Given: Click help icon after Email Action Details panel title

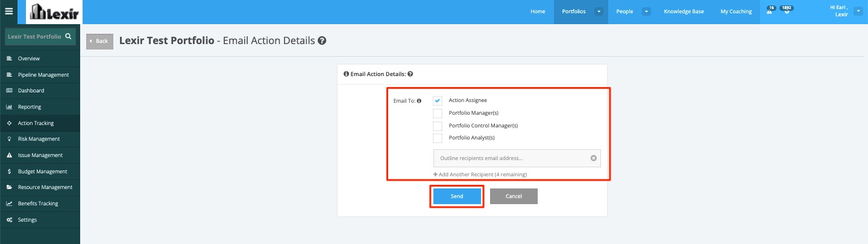Looking at the screenshot, I should 410,74.
